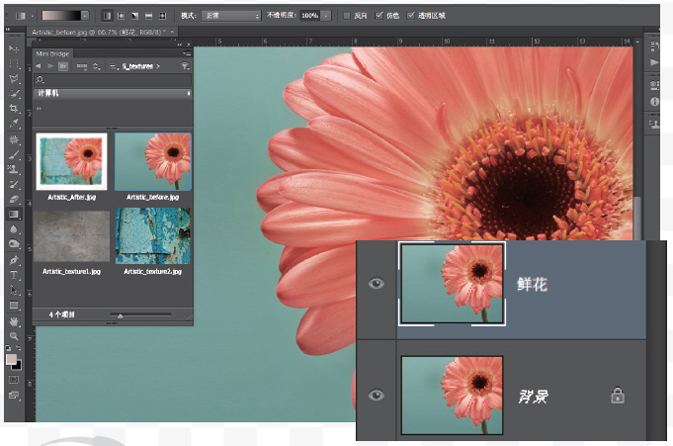This screenshot has height=446, width=673.
Task: Click the Mini Bridge tab
Action: [52, 54]
